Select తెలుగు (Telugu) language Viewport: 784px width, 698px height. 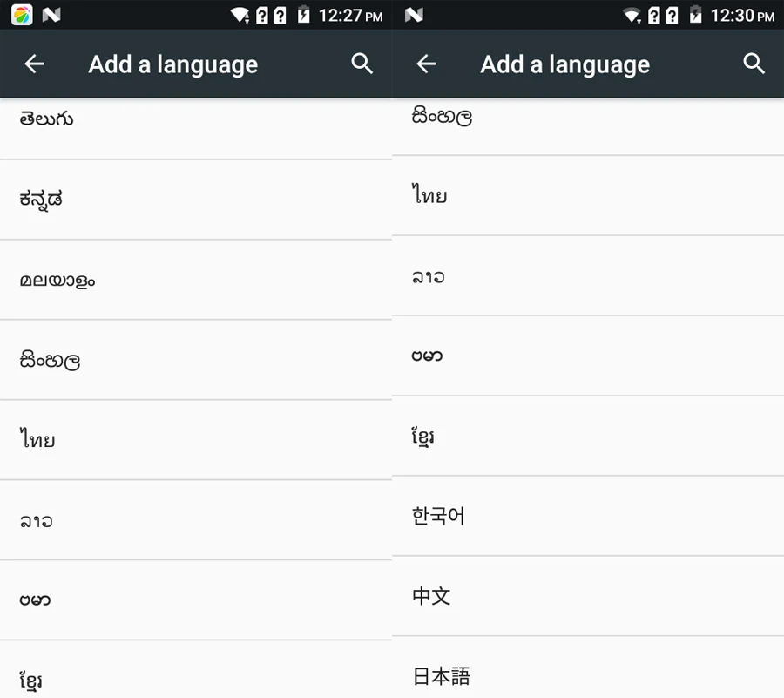tap(196, 128)
